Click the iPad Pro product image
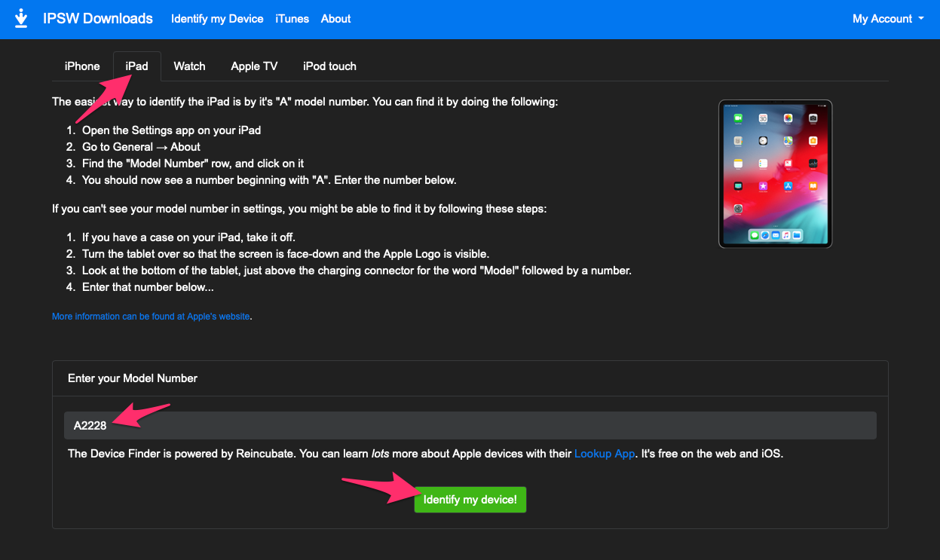The image size is (940, 560). [x=776, y=174]
